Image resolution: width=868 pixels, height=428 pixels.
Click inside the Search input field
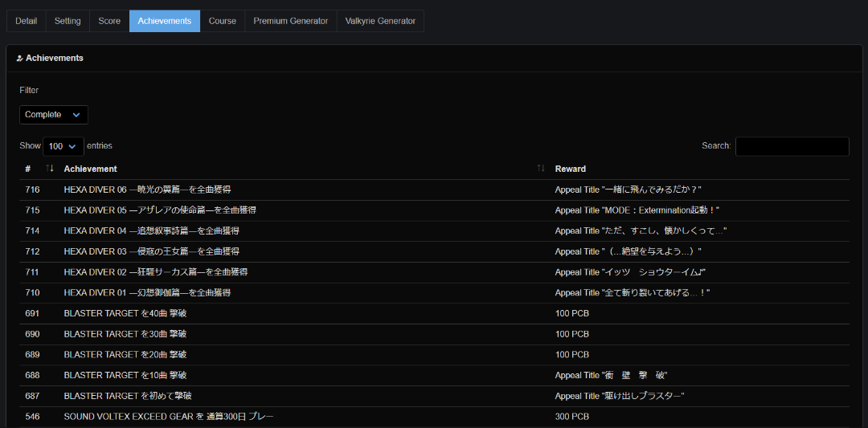point(792,146)
